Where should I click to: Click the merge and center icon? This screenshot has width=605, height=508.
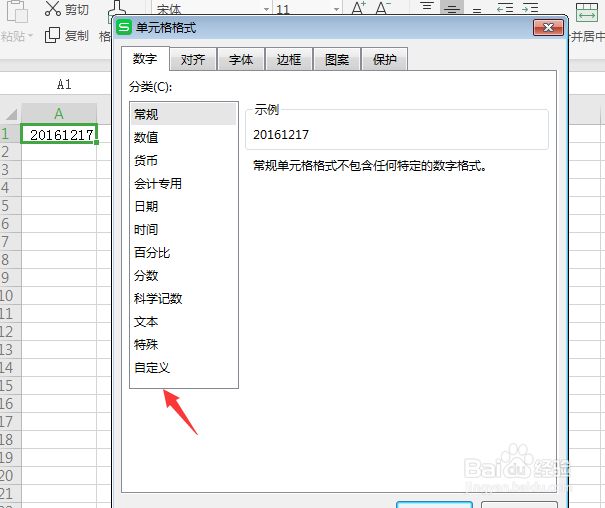(x=587, y=12)
